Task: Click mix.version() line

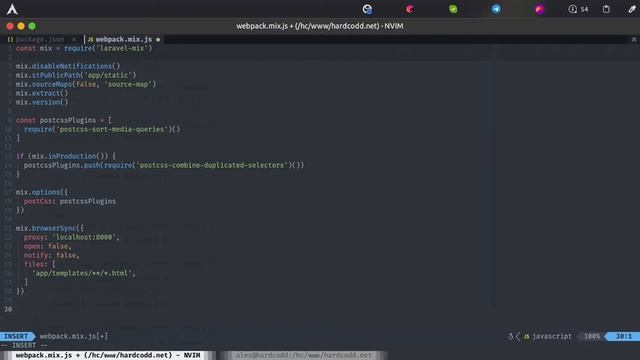Action: pyautogui.click(x=42, y=102)
